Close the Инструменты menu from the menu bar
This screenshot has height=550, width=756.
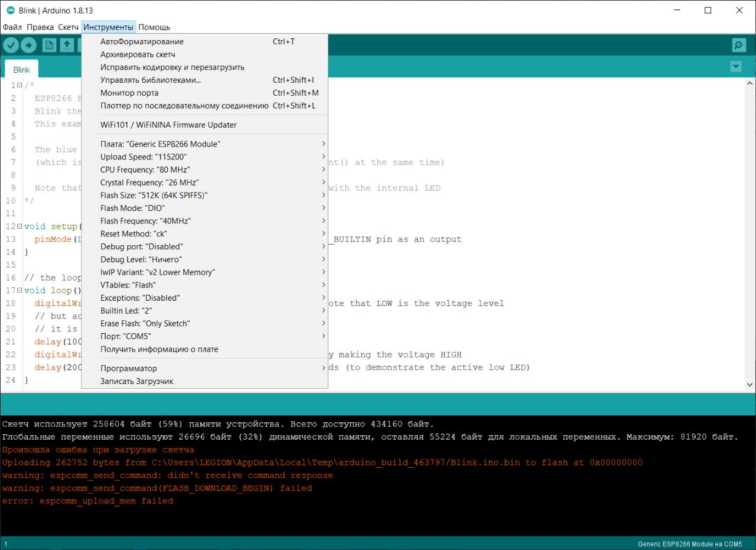[109, 27]
